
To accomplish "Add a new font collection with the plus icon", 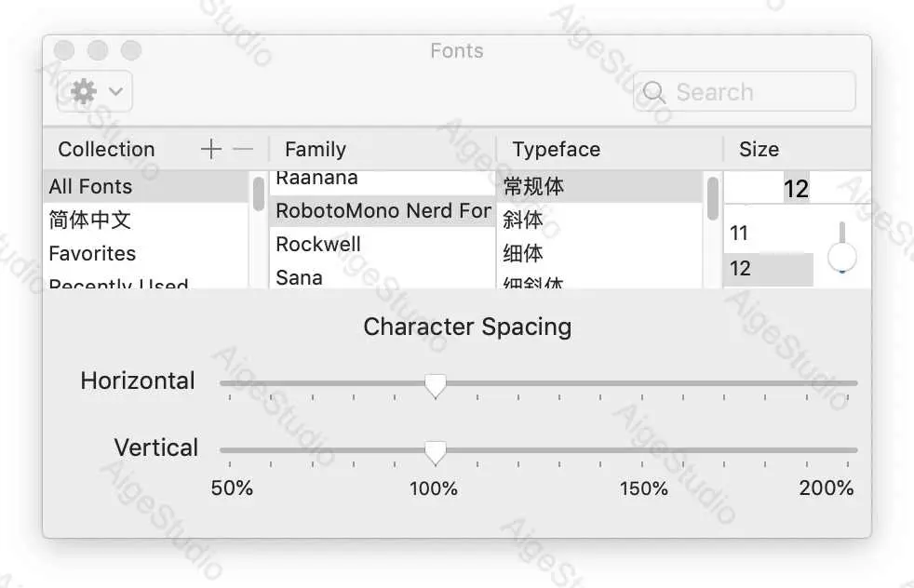I will click(x=210, y=148).
